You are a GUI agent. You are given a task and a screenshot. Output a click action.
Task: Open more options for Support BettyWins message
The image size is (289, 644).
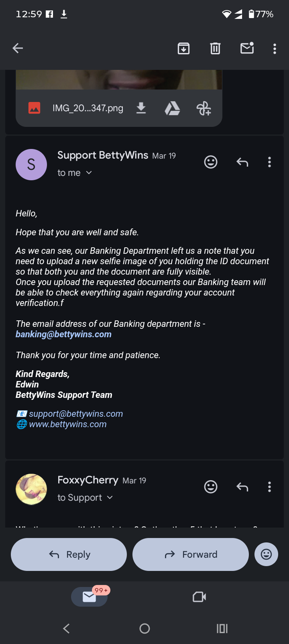pyautogui.click(x=269, y=162)
